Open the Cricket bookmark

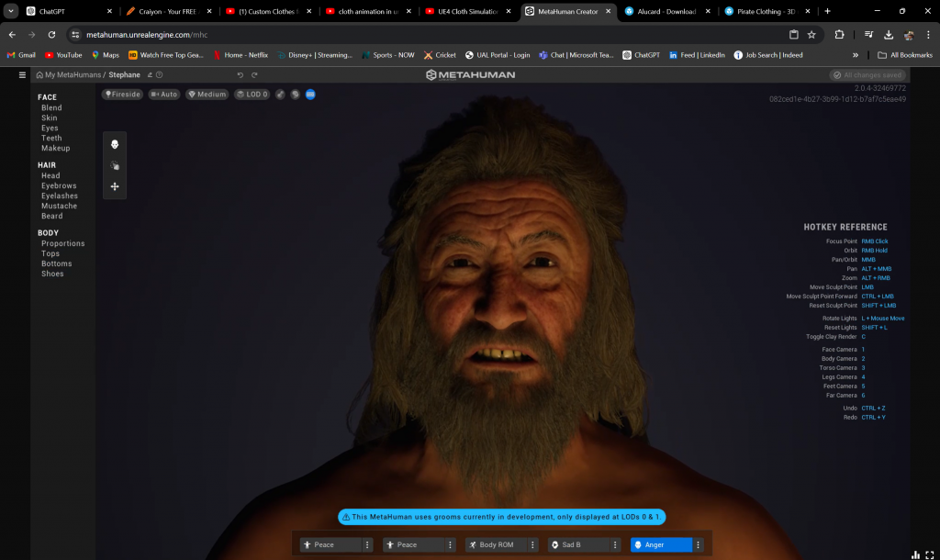coord(440,55)
